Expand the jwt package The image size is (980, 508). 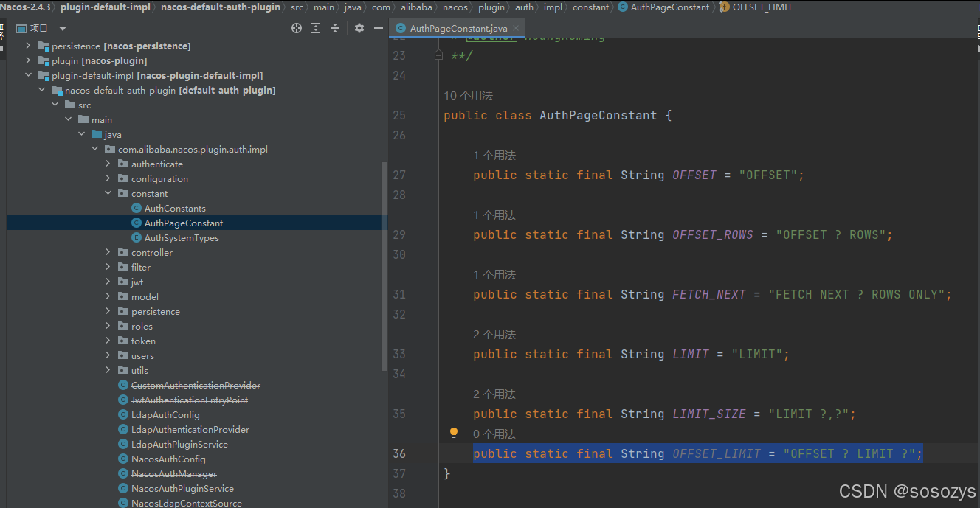click(x=108, y=282)
